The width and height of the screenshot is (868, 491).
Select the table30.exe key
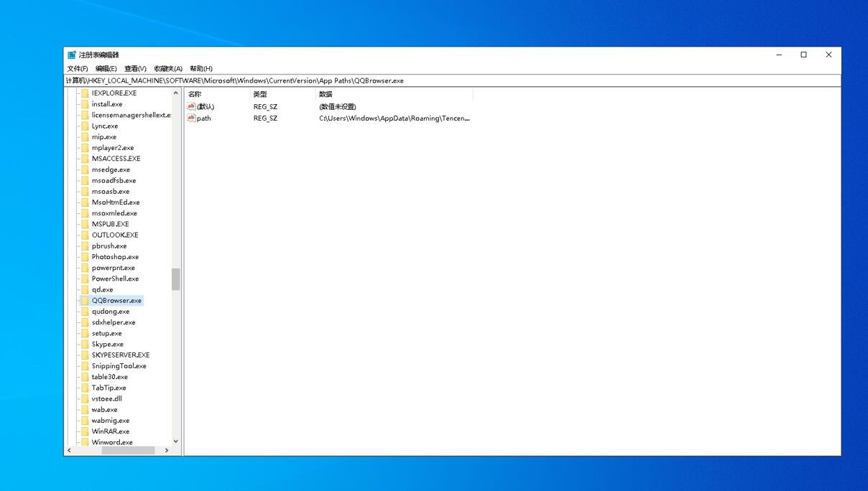(110, 377)
